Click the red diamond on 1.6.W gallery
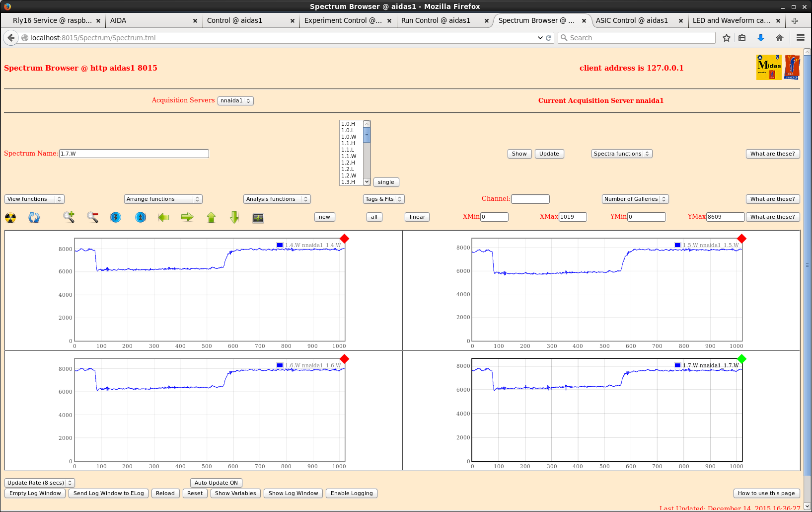 (344, 359)
